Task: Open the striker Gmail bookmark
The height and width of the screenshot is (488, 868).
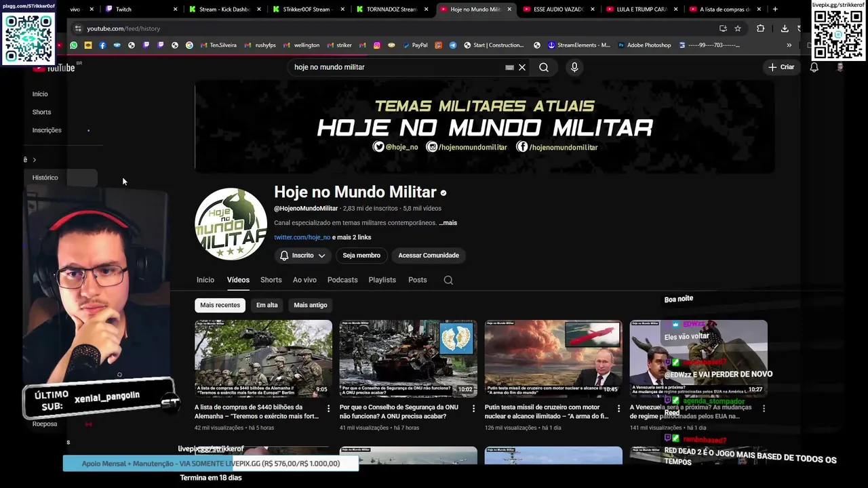Action: pyautogui.click(x=339, y=45)
